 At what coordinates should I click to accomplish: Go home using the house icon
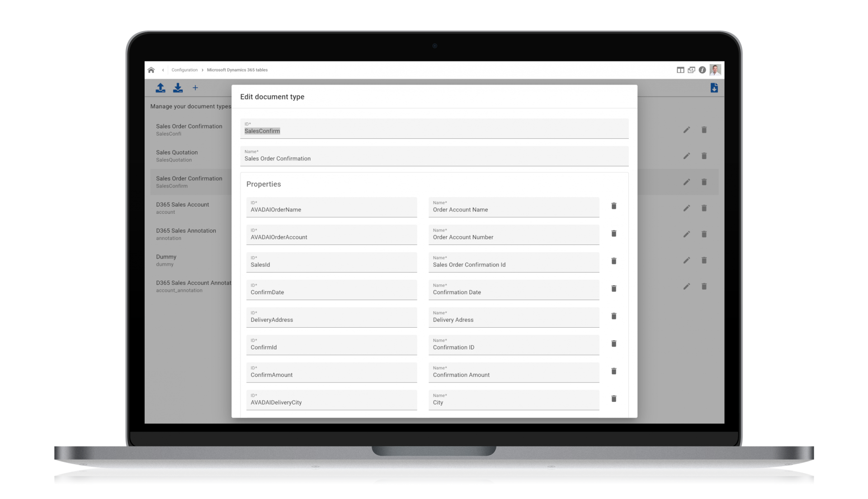click(151, 70)
